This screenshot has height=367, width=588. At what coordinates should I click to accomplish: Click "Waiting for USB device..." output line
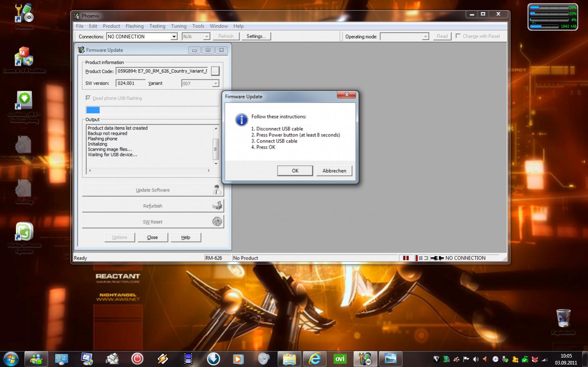112,155
